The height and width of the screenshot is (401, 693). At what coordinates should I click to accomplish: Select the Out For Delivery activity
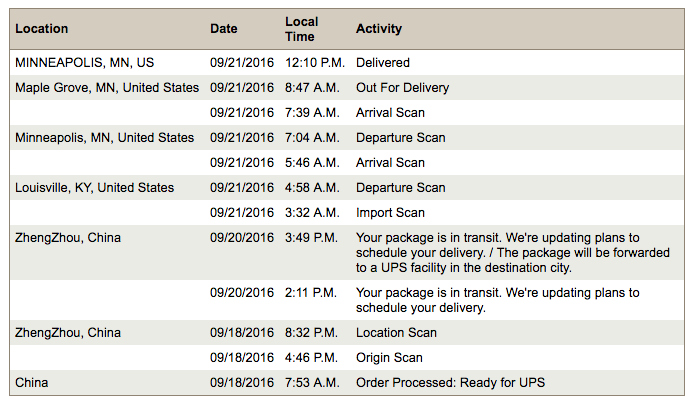click(403, 88)
